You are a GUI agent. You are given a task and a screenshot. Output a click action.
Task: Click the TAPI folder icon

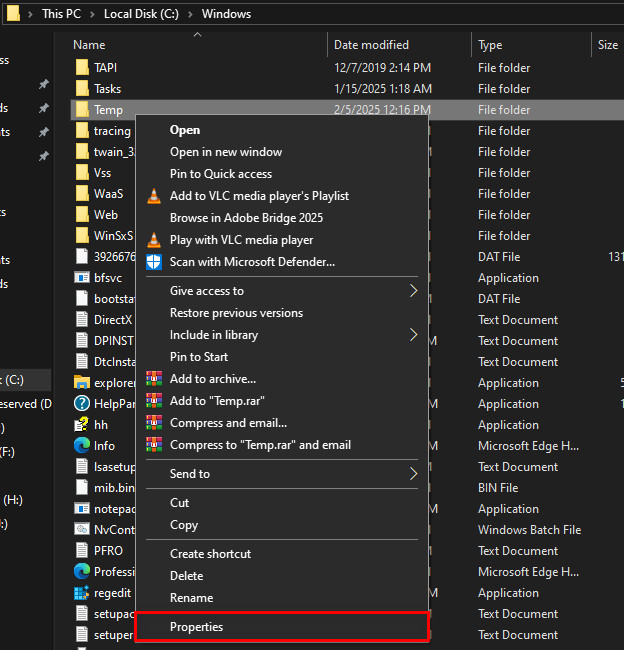tap(82, 68)
